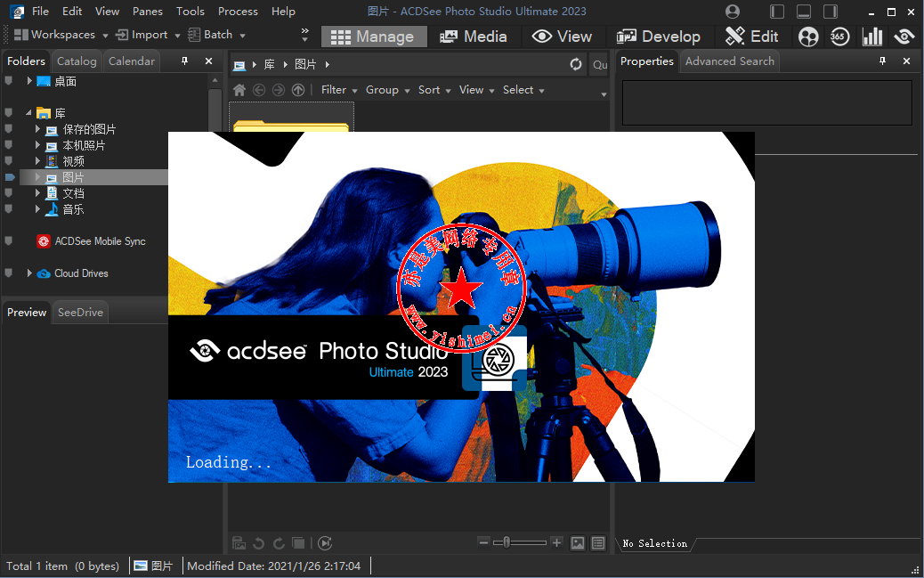924x578 pixels.
Task: Open Dashboard bar chart icon
Action: 872,37
